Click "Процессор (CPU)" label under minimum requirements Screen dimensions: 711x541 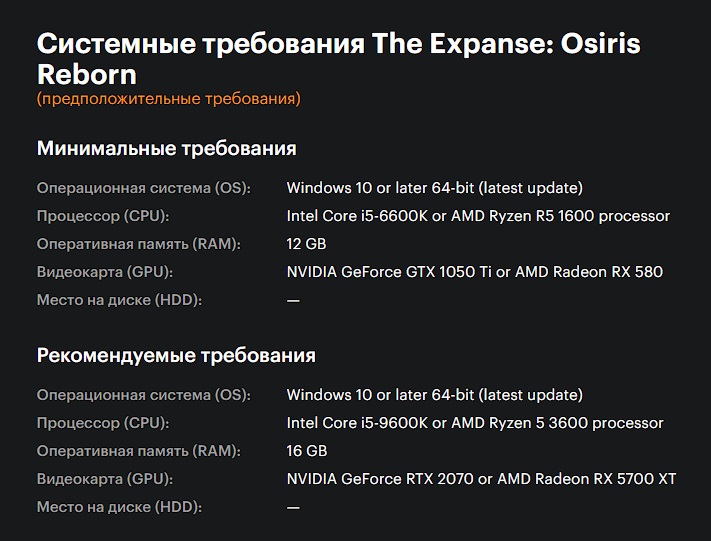(x=103, y=216)
